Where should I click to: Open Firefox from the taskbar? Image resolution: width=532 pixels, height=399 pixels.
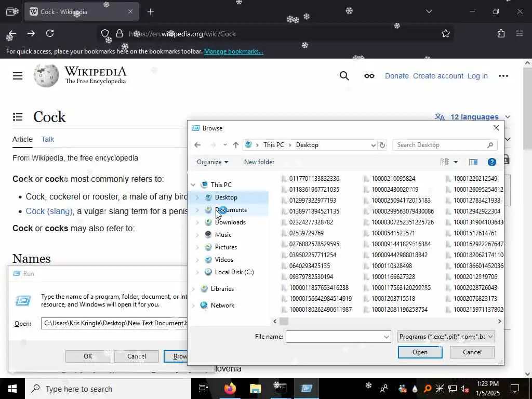[230, 389]
